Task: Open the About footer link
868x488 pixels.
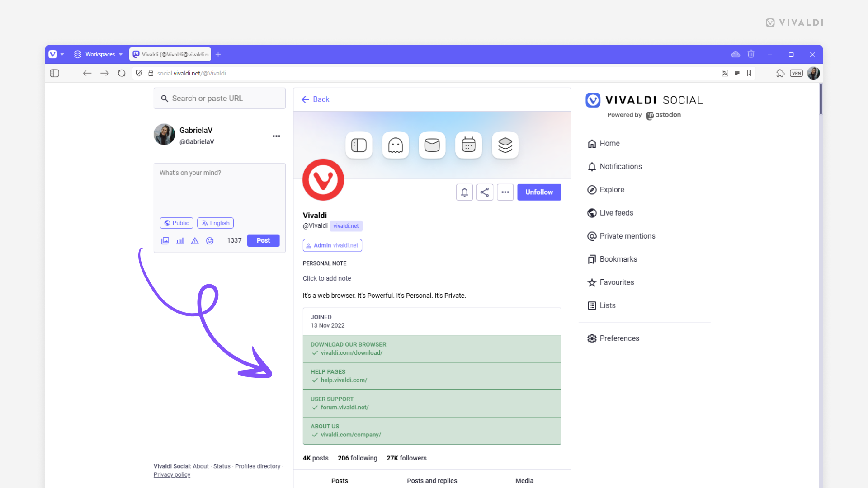Action: (201, 466)
